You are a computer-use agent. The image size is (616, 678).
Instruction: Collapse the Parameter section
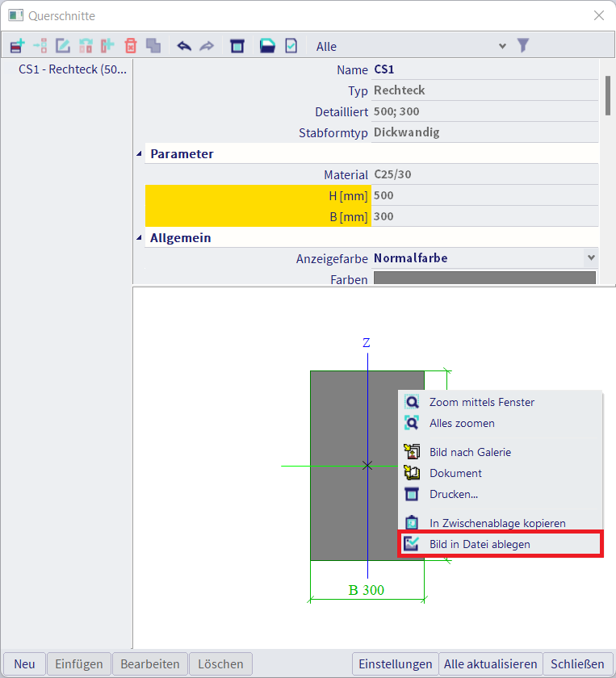click(140, 153)
